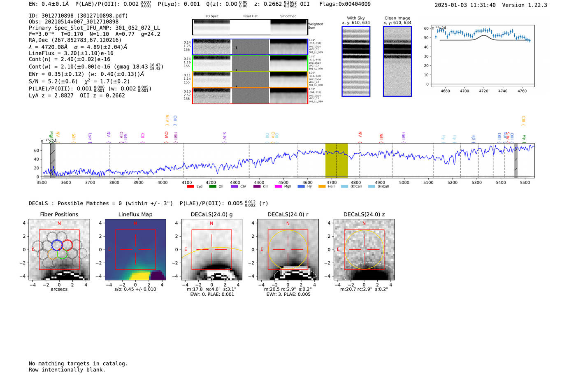Image resolution: width=576 pixels, height=392 pixels.
Task: Click the 'm:17.8 re:4.6" s:3.1"' caption
Action: pos(211,289)
